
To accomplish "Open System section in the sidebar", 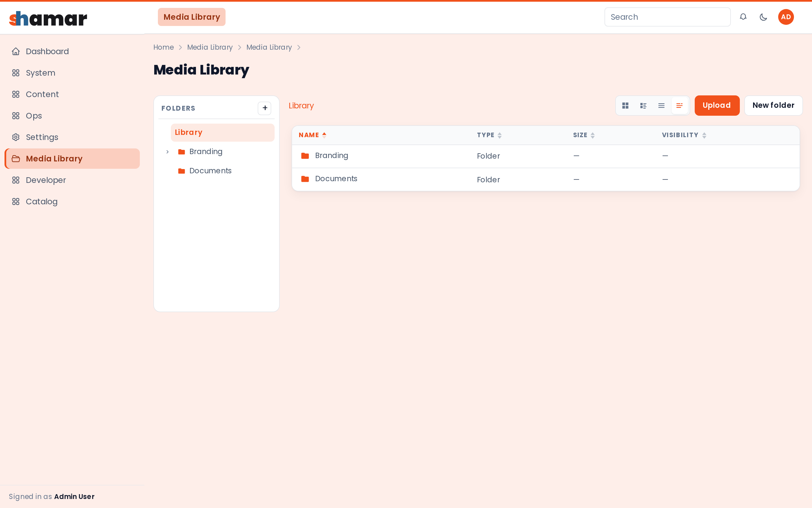I will pos(72,73).
